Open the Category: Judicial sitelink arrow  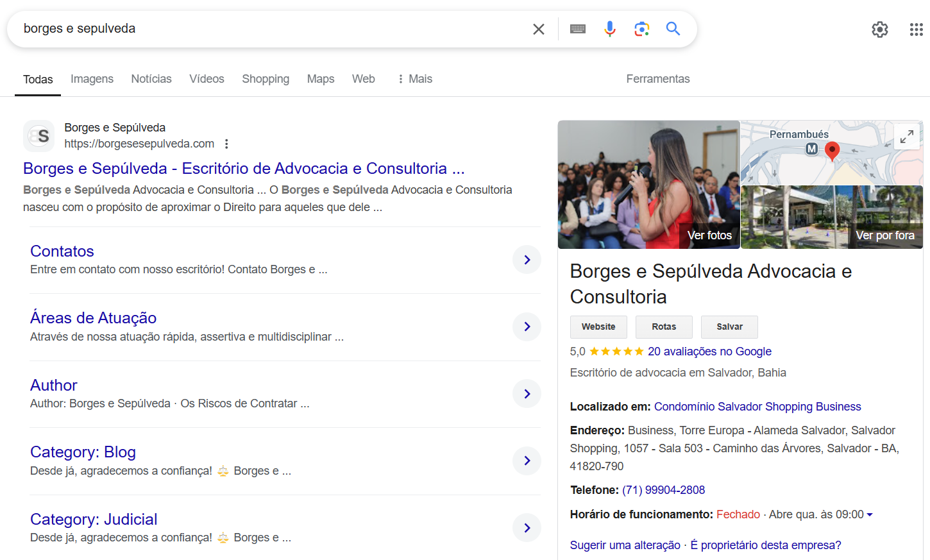[527, 528]
